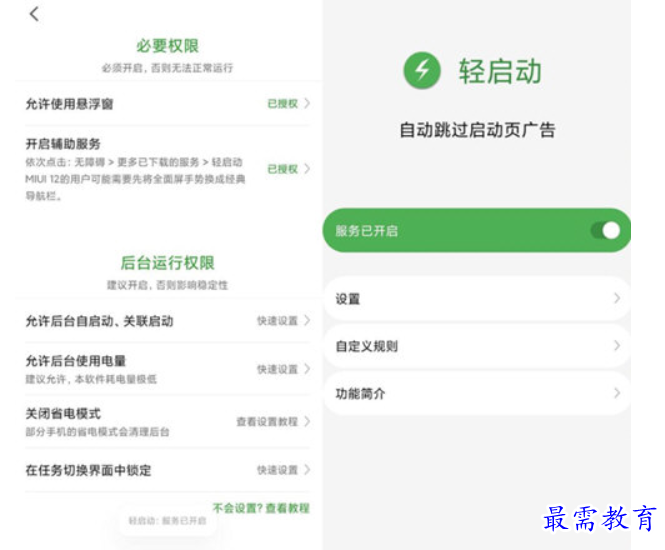Click 快速设置 for 允许后台使用电量
This screenshot has height=550, width=665.
tap(277, 369)
